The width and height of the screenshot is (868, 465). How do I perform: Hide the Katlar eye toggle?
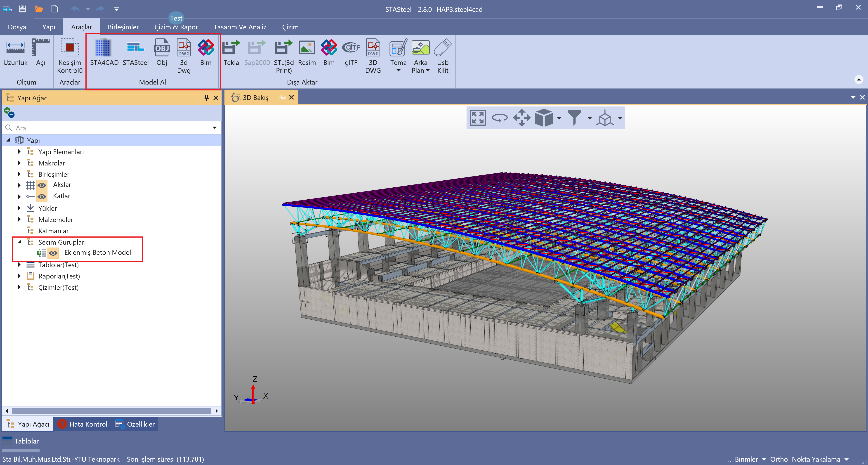[x=42, y=196]
